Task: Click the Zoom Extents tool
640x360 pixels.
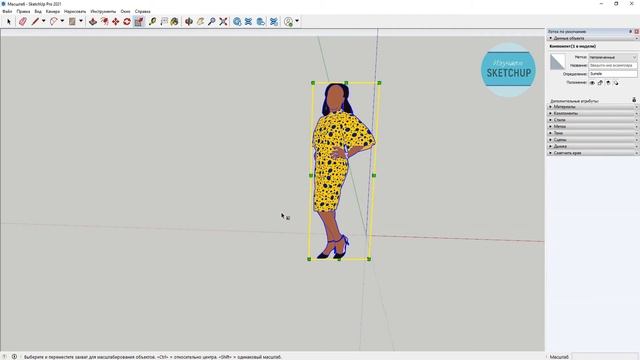Action: (x=223, y=22)
